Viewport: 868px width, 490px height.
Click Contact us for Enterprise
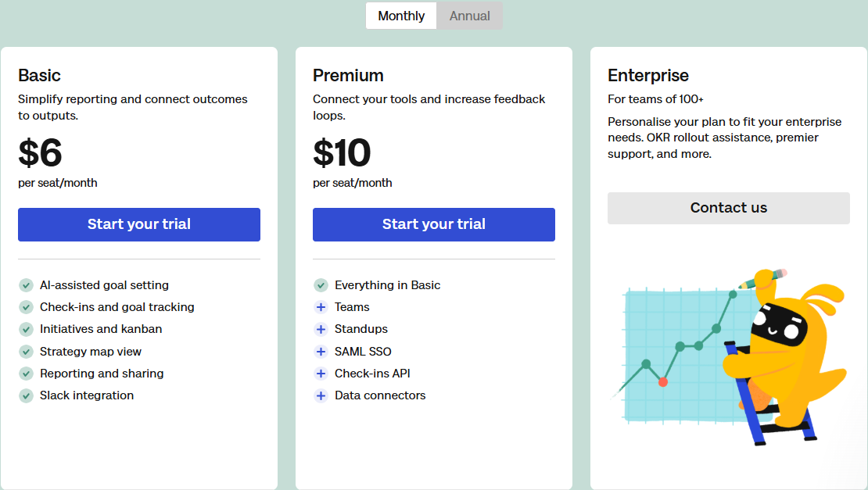pyautogui.click(x=728, y=208)
